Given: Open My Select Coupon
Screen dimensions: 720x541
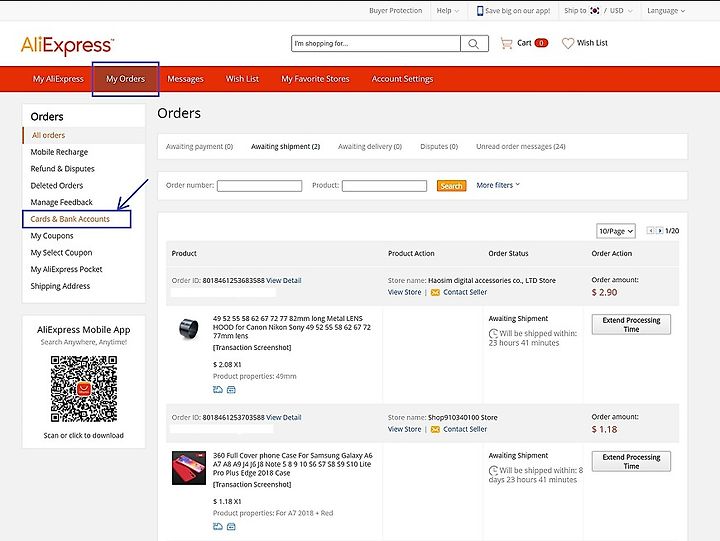Looking at the screenshot, I should click(62, 253).
